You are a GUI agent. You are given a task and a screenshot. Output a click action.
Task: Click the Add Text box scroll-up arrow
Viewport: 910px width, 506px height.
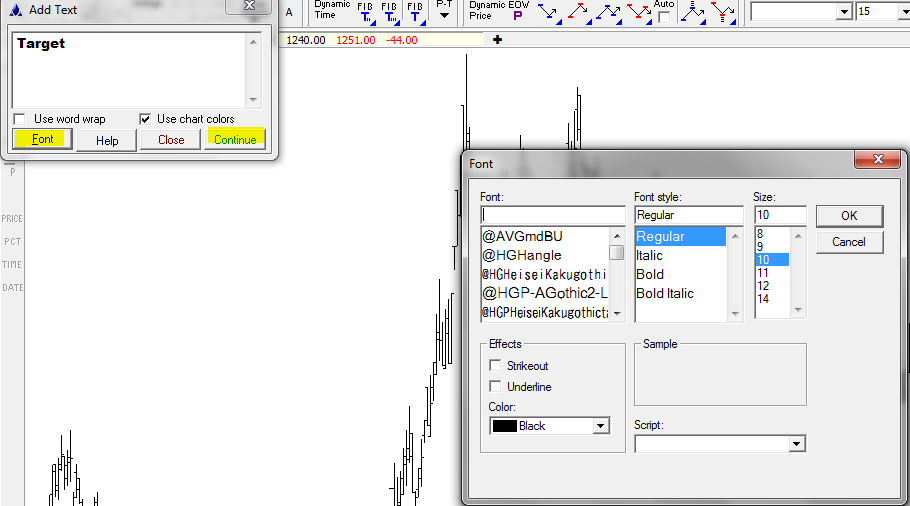click(254, 42)
